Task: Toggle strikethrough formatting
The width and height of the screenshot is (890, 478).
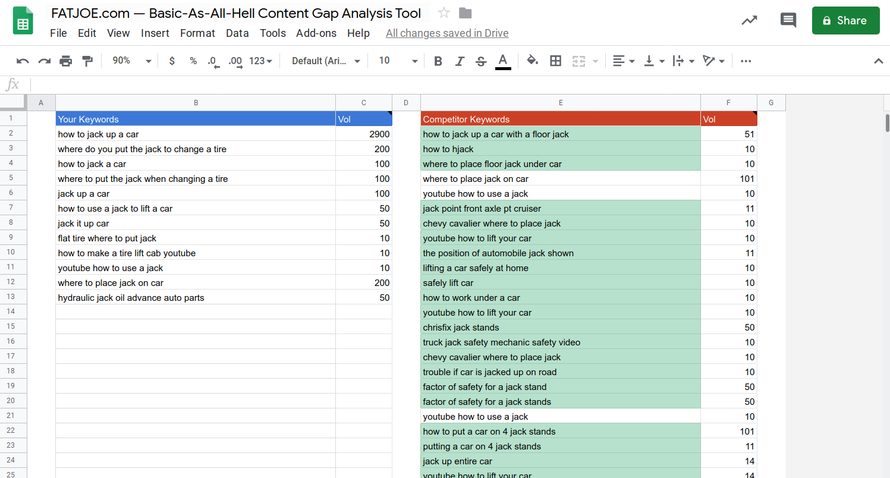Action: tap(481, 61)
